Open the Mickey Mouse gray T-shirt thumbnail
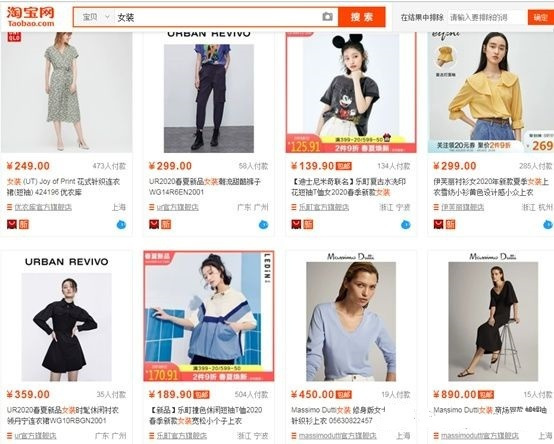The height and width of the screenshot is (444, 554). click(x=351, y=93)
